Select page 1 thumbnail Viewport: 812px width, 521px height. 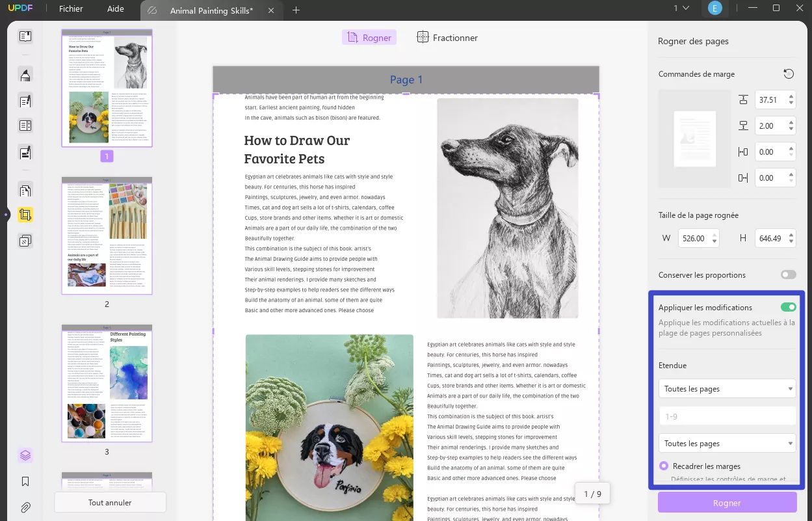coord(107,88)
